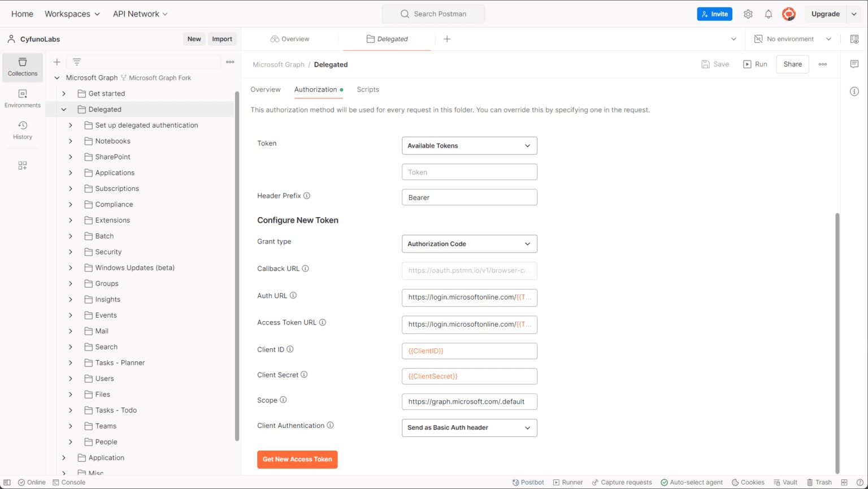Click the Client ID field

tap(470, 351)
